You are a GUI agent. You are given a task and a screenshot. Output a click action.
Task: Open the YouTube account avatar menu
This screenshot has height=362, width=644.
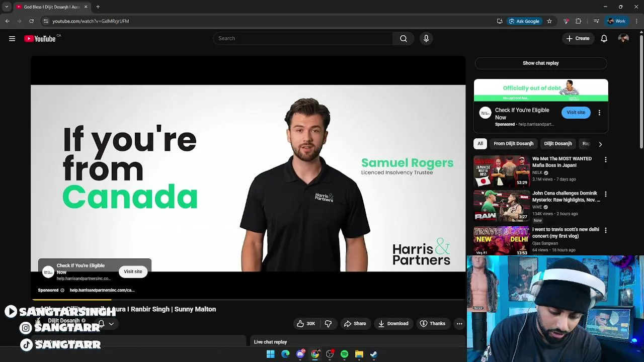623,38
